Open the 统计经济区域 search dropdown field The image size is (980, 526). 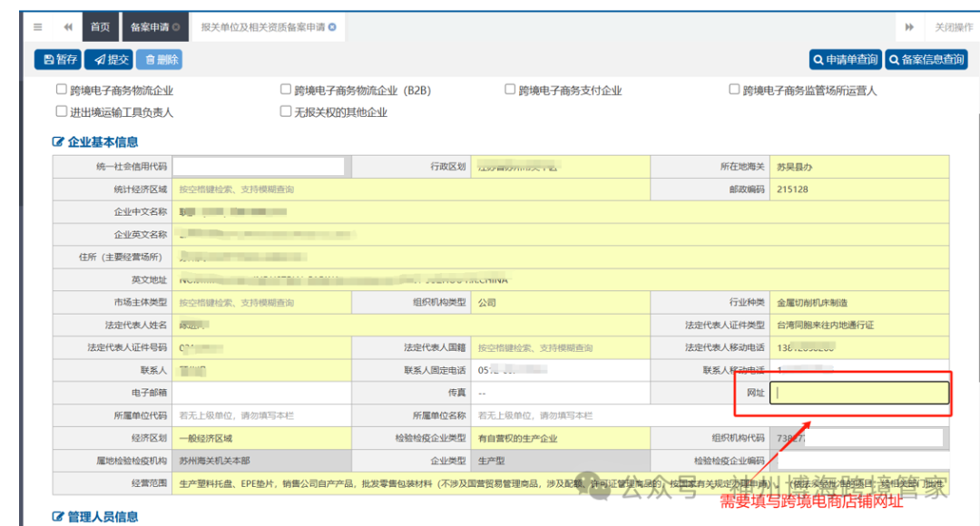[x=411, y=190]
